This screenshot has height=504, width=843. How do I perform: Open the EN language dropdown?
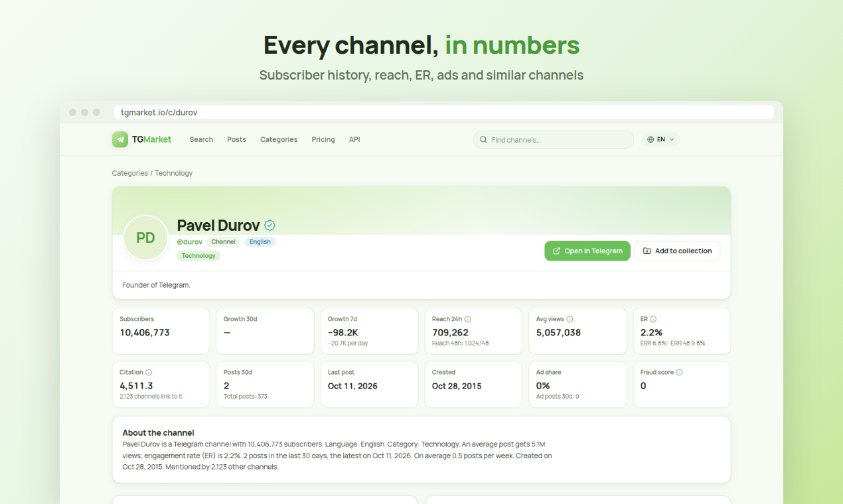coord(661,139)
